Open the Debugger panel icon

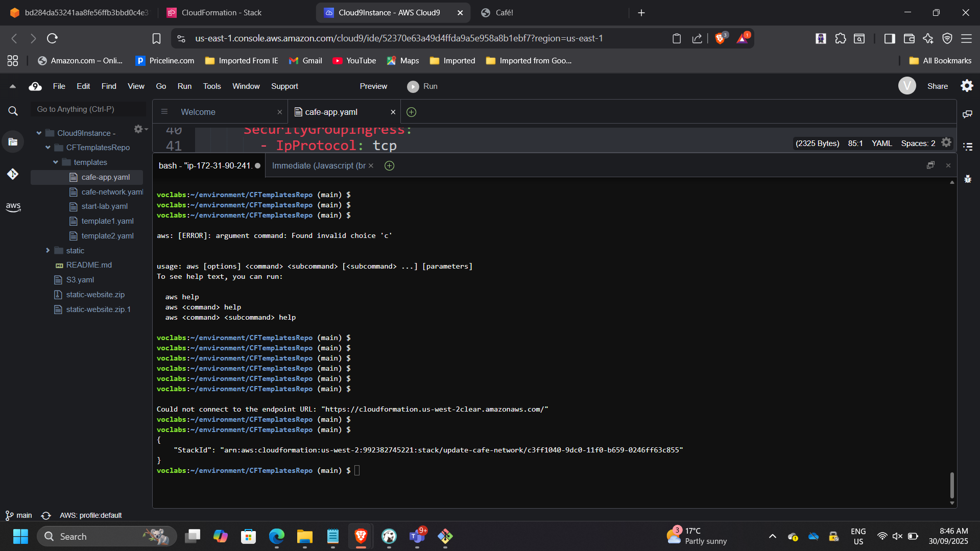tap(967, 179)
